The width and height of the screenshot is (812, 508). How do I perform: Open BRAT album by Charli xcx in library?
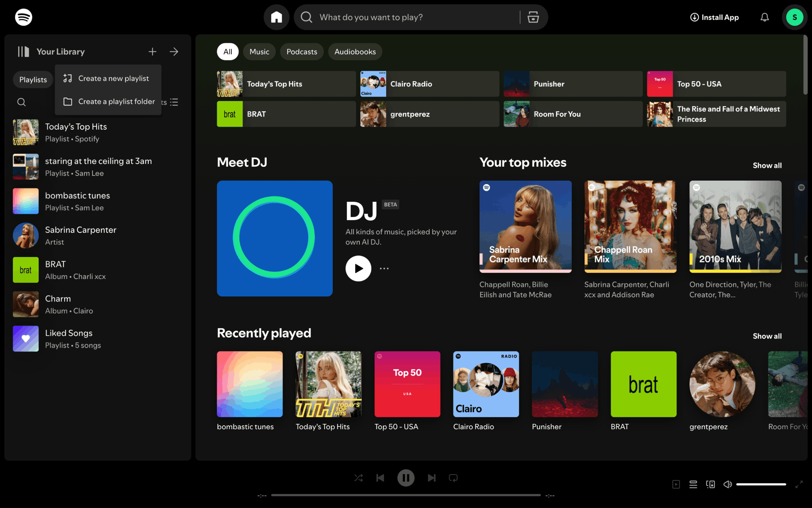click(x=98, y=270)
